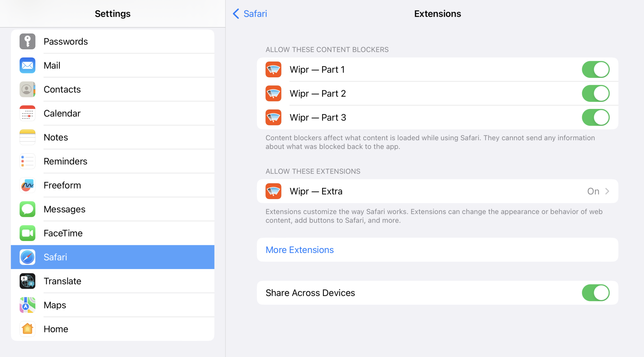Viewport: 644px width, 357px height.
Task: Tap the Wipr Part 2 app icon
Action: point(273,93)
